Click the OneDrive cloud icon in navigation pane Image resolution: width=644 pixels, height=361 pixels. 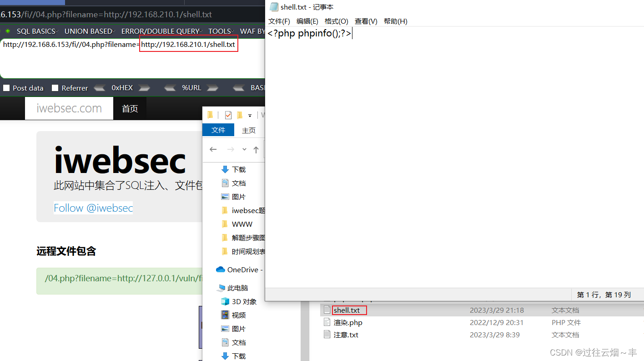pyautogui.click(x=221, y=269)
